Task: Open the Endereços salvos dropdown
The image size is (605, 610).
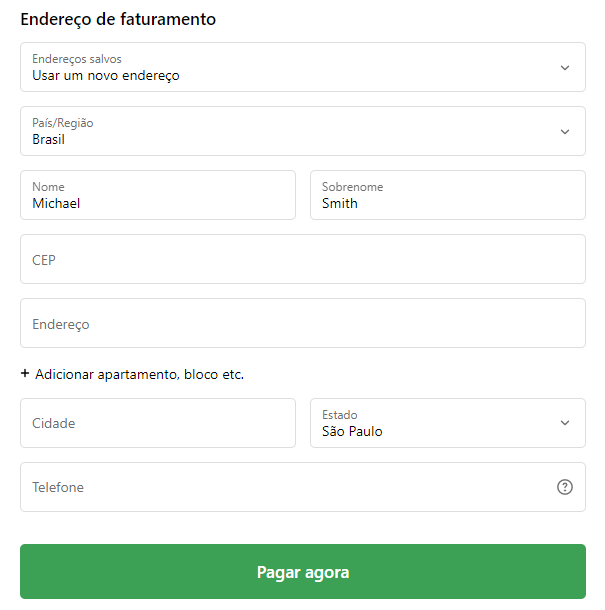Action: coord(302,67)
